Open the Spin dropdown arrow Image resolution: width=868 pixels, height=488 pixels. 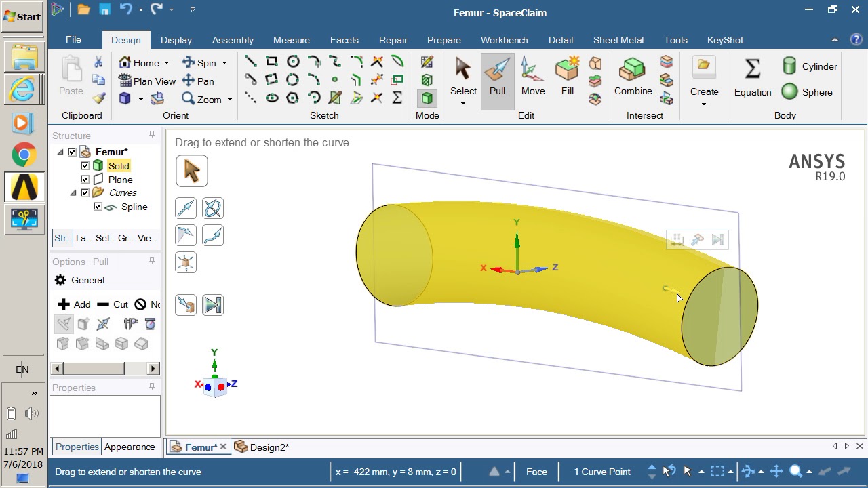(x=224, y=63)
